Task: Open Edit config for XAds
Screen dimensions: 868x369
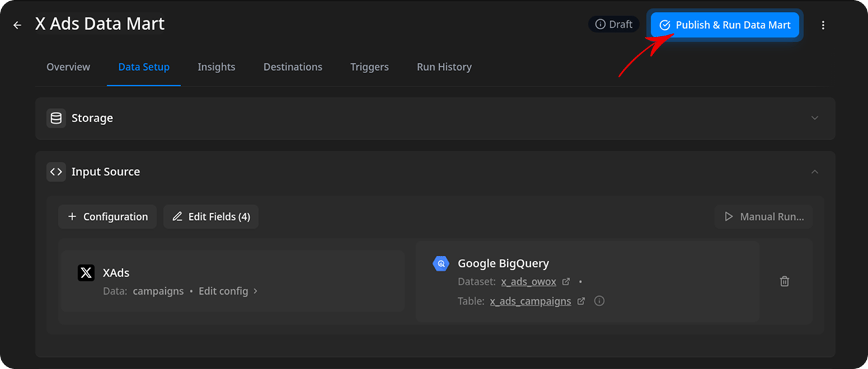Action: click(228, 291)
